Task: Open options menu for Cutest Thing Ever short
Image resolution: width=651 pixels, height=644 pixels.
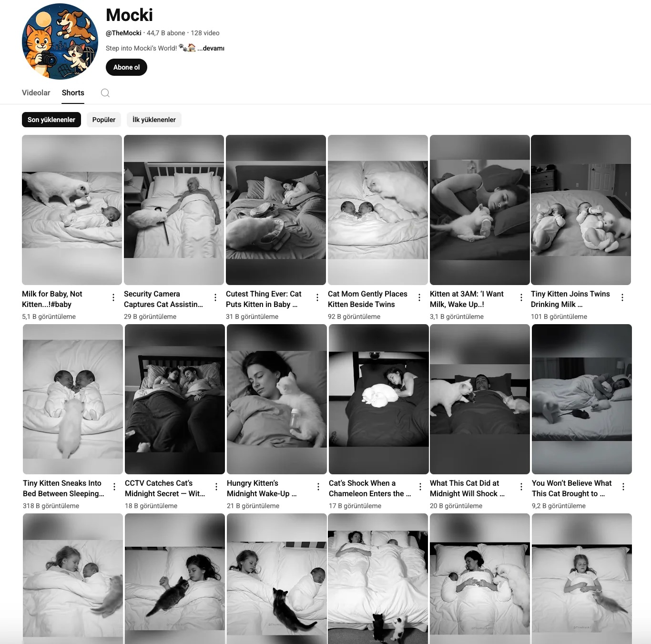Action: pos(317,297)
